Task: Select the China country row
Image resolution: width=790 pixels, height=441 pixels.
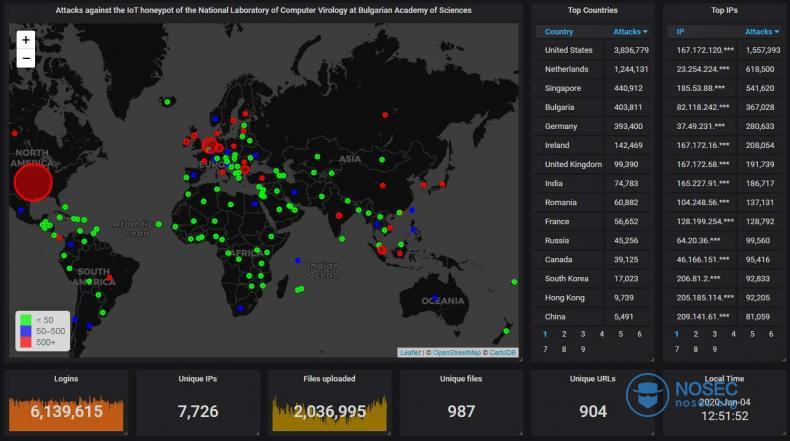Action: [592, 317]
